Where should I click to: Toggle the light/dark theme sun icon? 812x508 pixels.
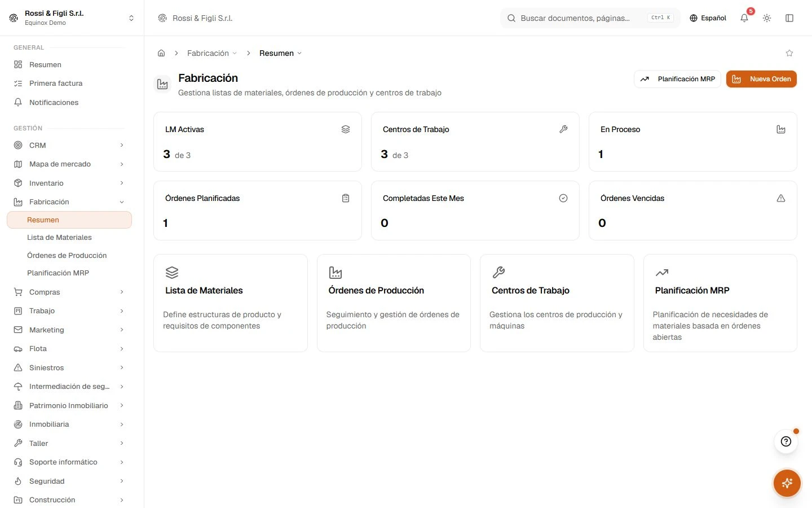(767, 18)
